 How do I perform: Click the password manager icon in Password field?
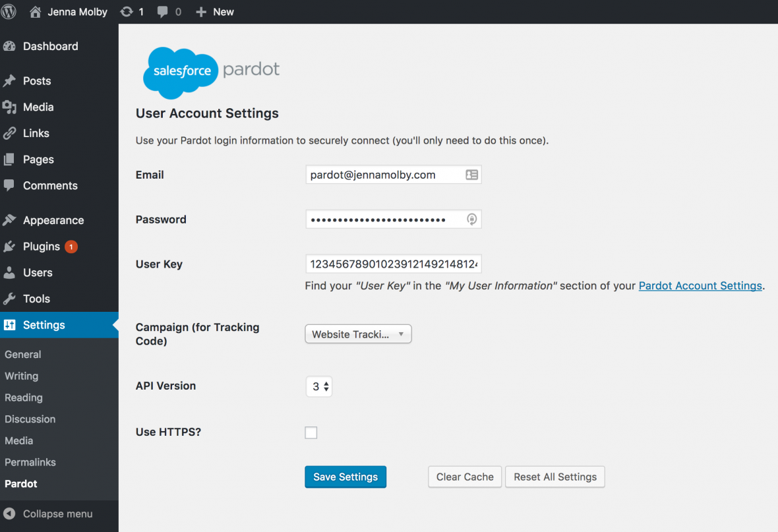tap(471, 220)
